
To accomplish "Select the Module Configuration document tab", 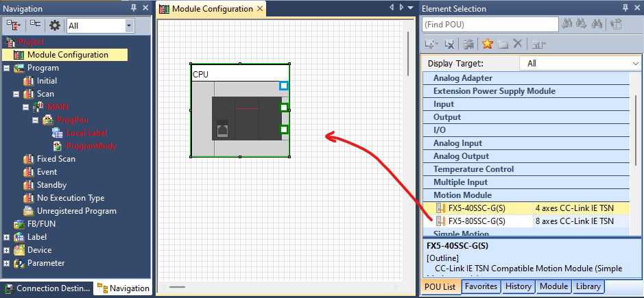I will (x=212, y=9).
